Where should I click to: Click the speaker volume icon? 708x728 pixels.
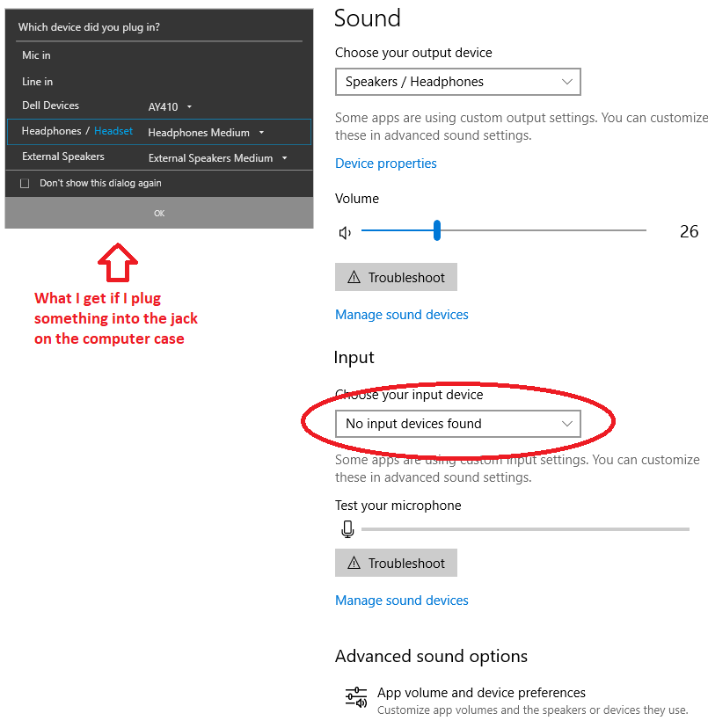(x=345, y=232)
